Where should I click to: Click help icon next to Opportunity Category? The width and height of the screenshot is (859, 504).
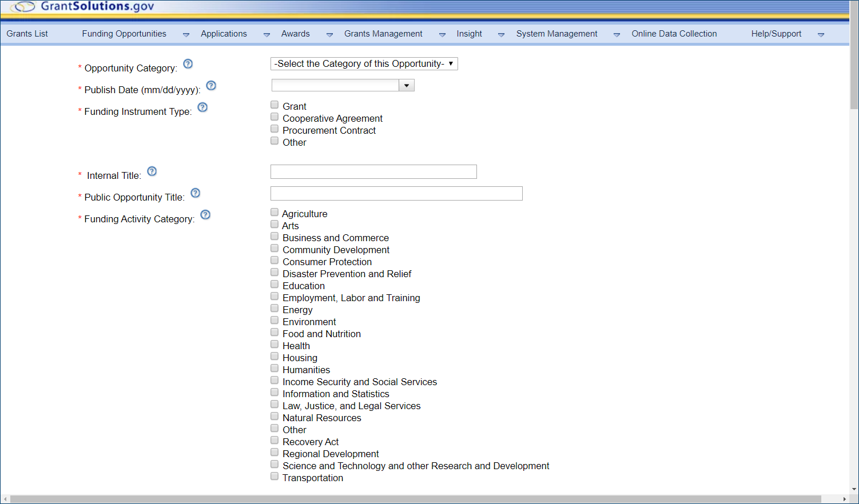pyautogui.click(x=188, y=64)
